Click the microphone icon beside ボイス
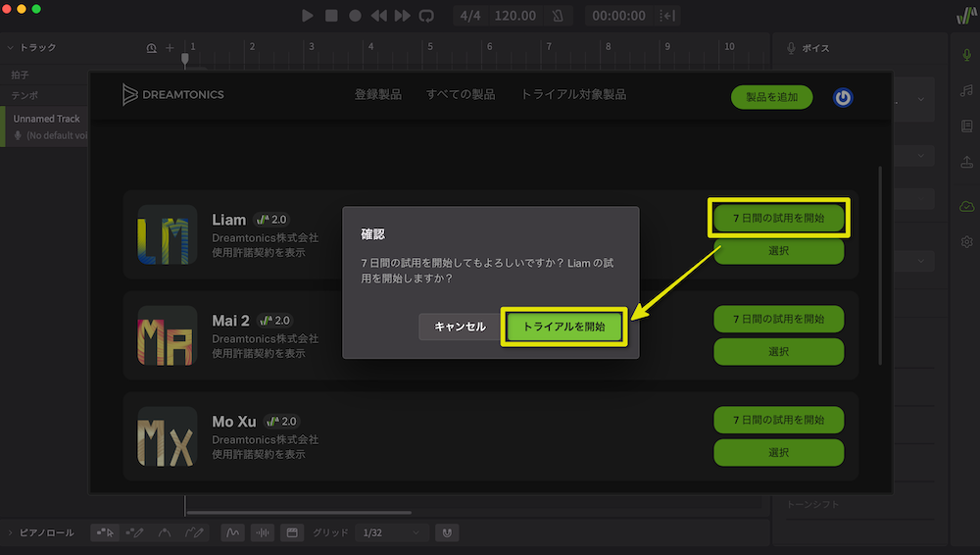 [791, 48]
